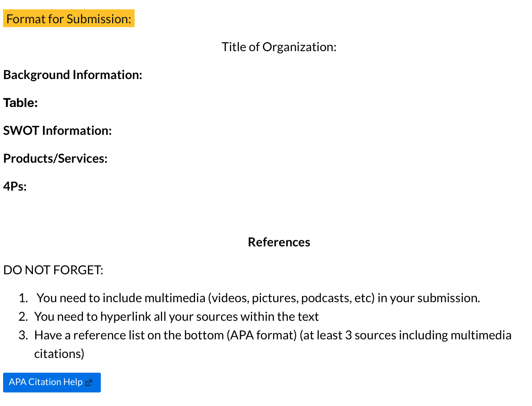Click the Products/Services heading
This screenshot has height=406, width=532.
point(55,158)
